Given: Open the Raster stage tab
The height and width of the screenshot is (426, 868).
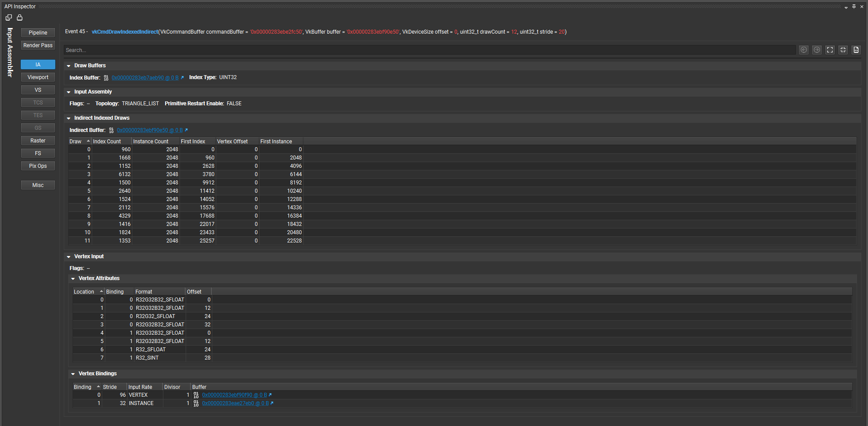Looking at the screenshot, I should coord(38,141).
